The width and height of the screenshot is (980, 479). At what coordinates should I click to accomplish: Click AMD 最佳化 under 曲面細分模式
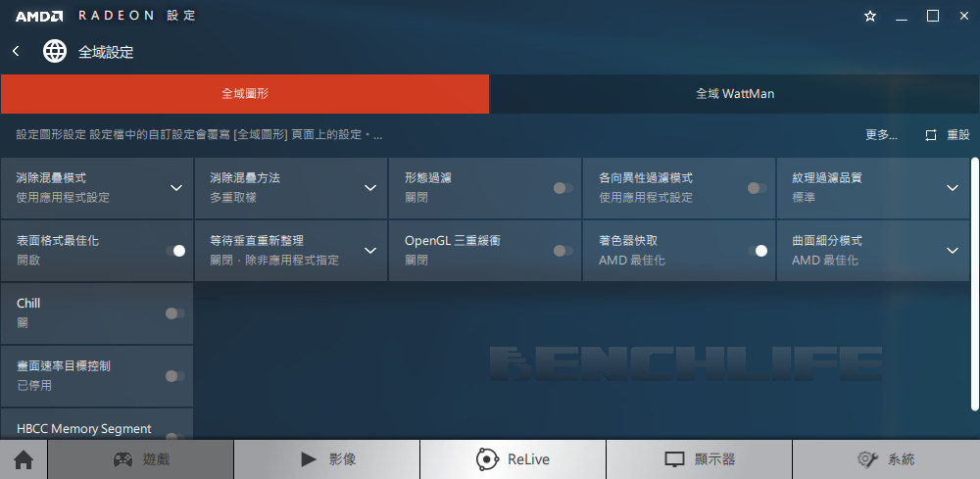pos(825,260)
